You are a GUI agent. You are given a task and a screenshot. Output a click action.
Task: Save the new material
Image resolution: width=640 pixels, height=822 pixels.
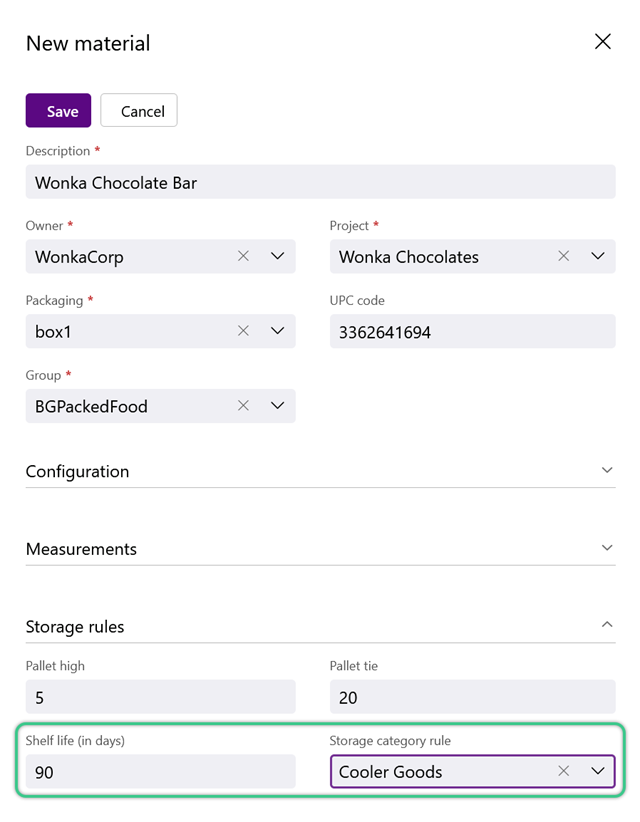tap(58, 111)
